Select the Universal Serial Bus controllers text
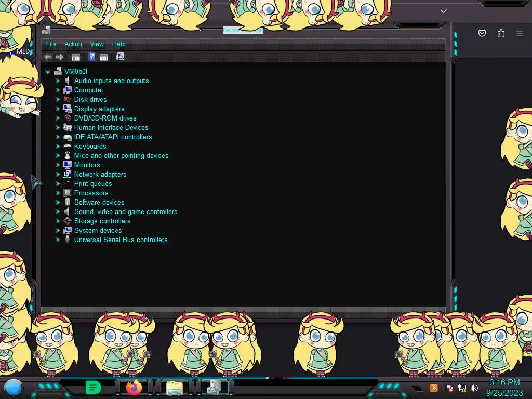The height and width of the screenshot is (399, 532). (x=121, y=240)
